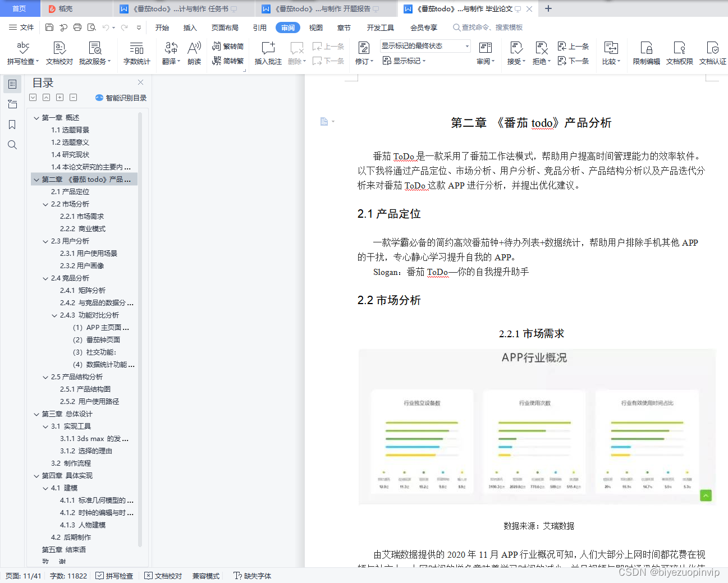The image size is (728, 583).
Task: Convert text with 繁转简
Action: pos(228,46)
